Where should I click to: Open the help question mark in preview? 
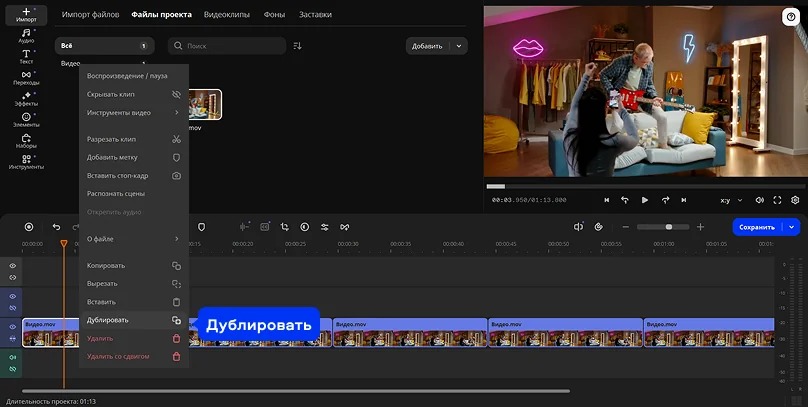tap(791, 17)
